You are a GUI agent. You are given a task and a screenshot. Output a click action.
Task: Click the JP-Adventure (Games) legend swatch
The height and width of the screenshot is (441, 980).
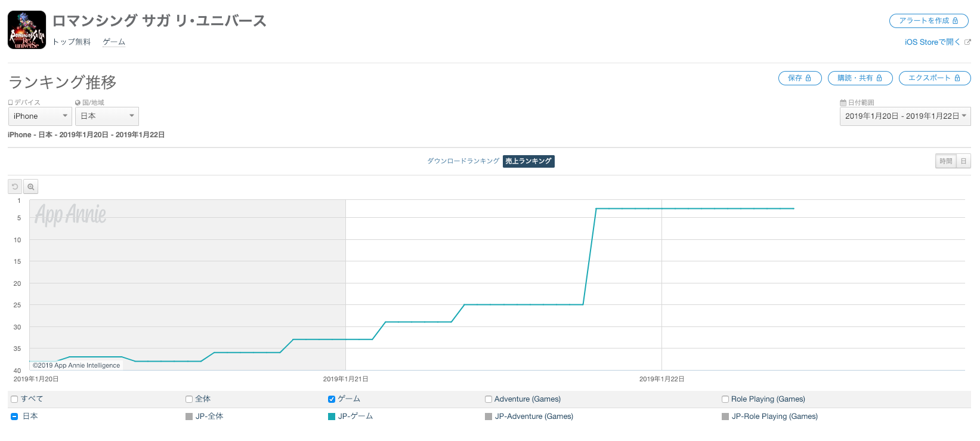(x=489, y=417)
